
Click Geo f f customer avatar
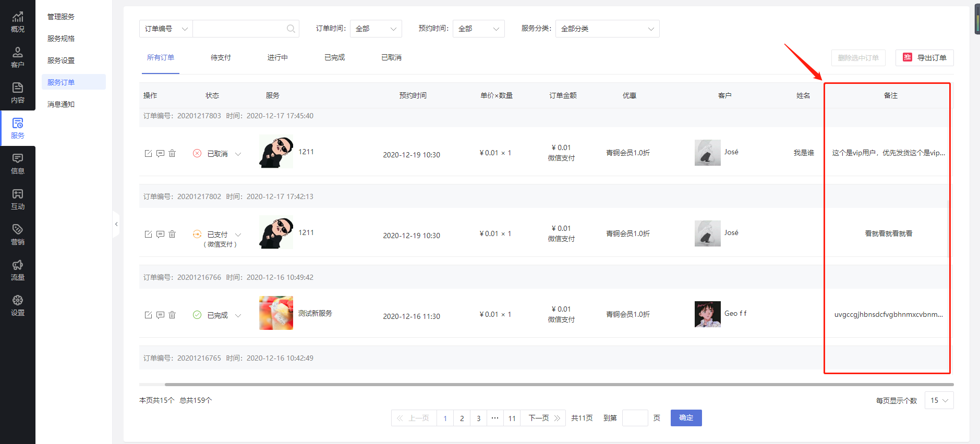point(708,314)
